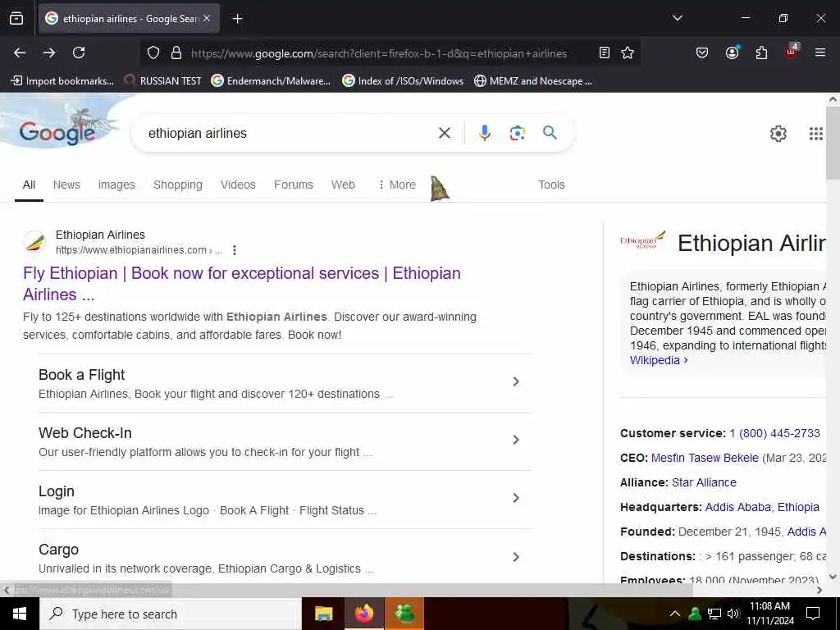Start voice search with microphone
The image size is (840, 630).
tap(484, 133)
